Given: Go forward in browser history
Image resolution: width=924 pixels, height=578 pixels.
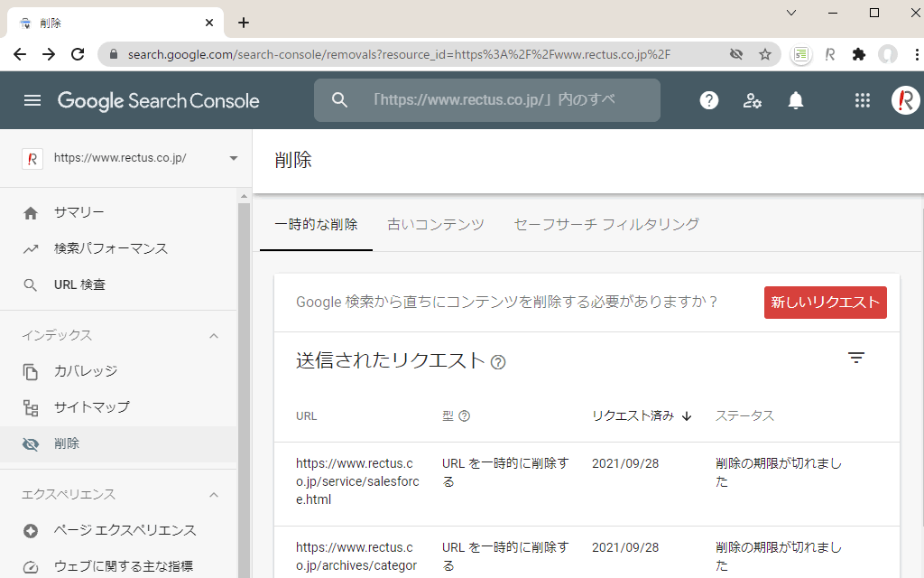Looking at the screenshot, I should pos(49,54).
